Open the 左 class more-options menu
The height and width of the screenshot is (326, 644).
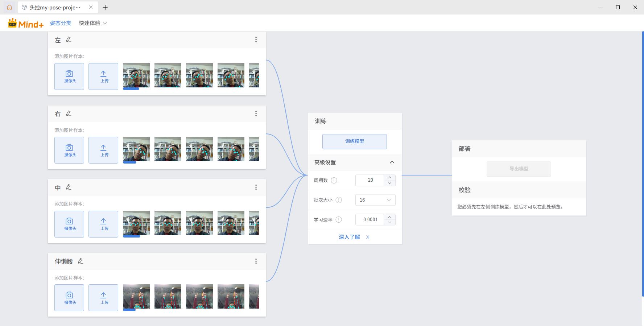point(256,40)
